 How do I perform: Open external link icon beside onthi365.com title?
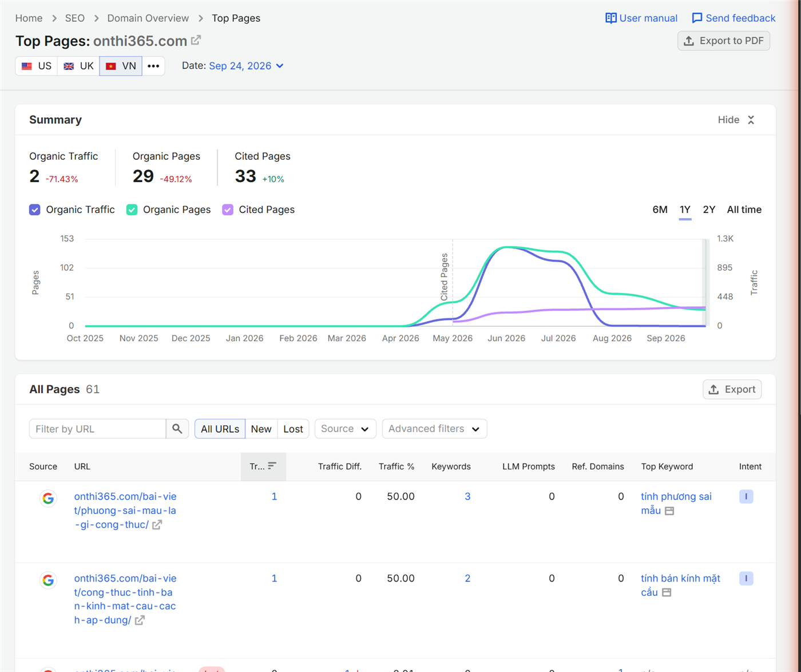(x=196, y=41)
